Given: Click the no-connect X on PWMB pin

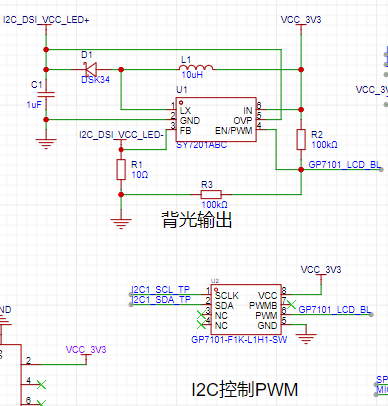Looking at the screenshot, I should point(291,304).
